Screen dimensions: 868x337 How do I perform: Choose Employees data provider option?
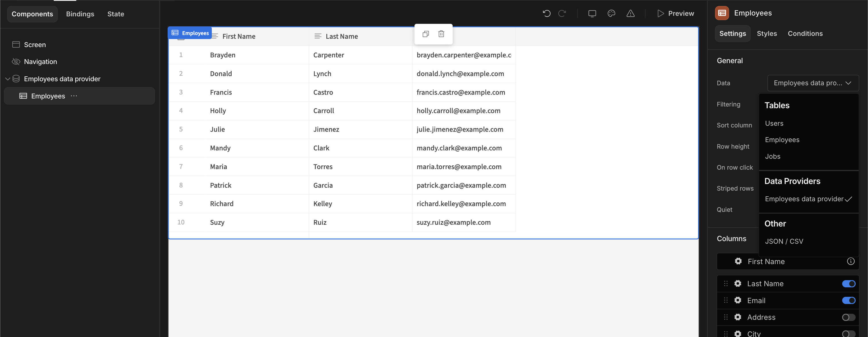(809, 199)
